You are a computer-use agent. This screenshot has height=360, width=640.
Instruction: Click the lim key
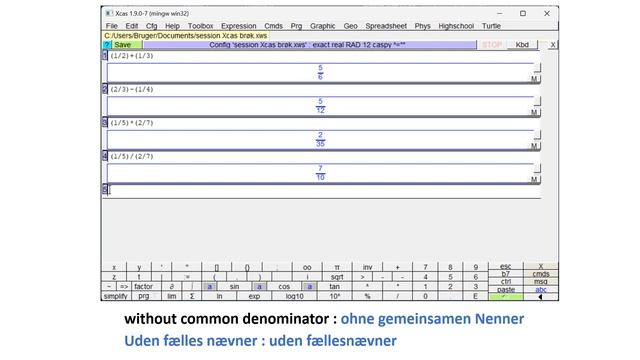(x=172, y=296)
